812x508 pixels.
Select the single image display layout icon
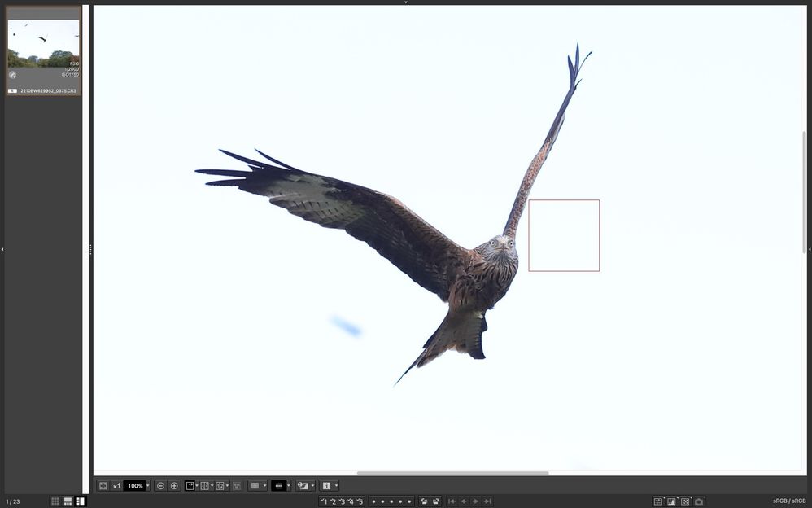(190, 486)
